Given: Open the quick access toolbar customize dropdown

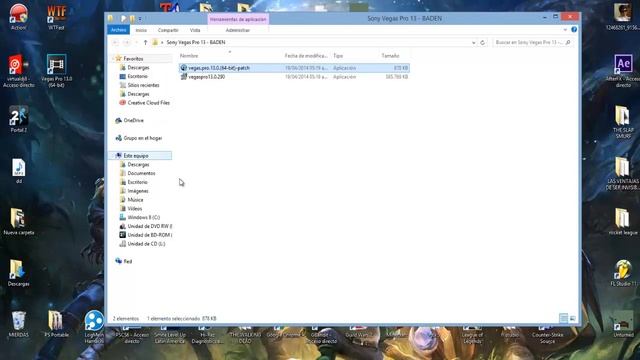Looking at the screenshot, I should (140, 19).
